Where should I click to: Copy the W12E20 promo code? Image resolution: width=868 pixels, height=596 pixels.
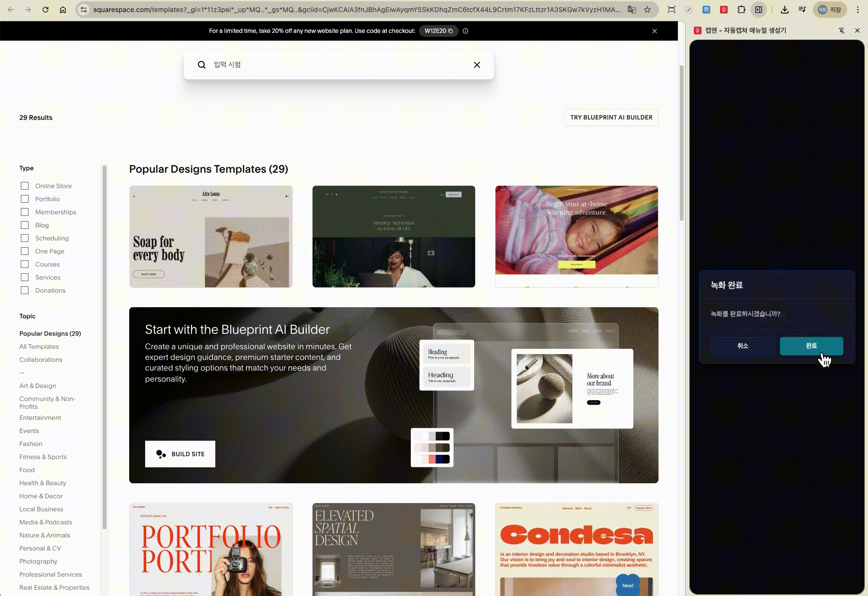click(438, 31)
